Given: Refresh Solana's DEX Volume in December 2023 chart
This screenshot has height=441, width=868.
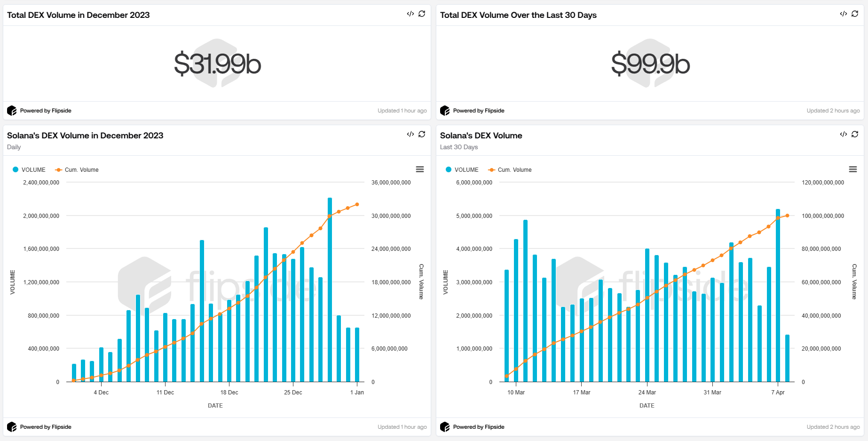Looking at the screenshot, I should click(422, 135).
